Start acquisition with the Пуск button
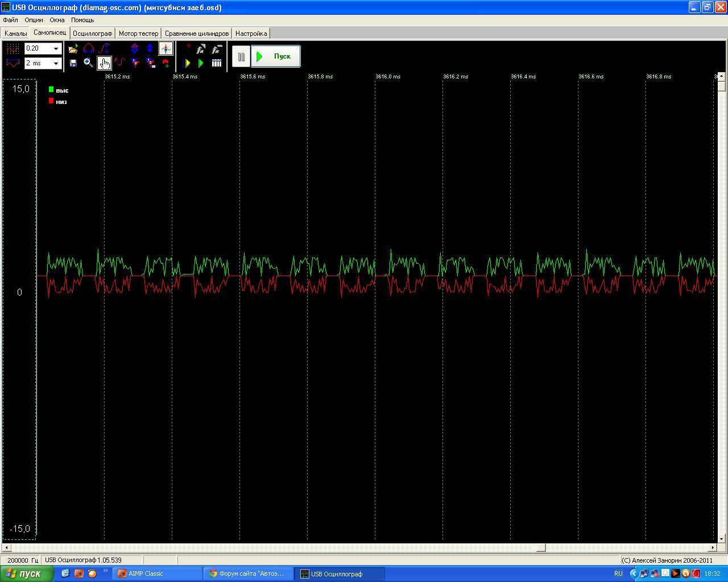 coord(276,56)
